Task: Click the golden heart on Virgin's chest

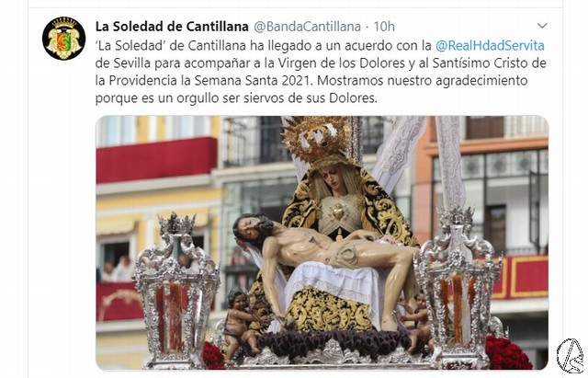Action: [338, 212]
